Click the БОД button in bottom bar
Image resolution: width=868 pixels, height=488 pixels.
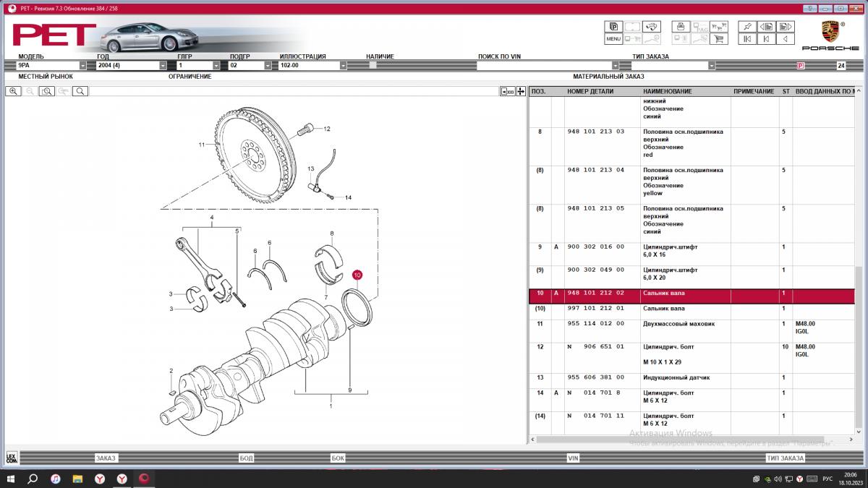click(x=246, y=458)
